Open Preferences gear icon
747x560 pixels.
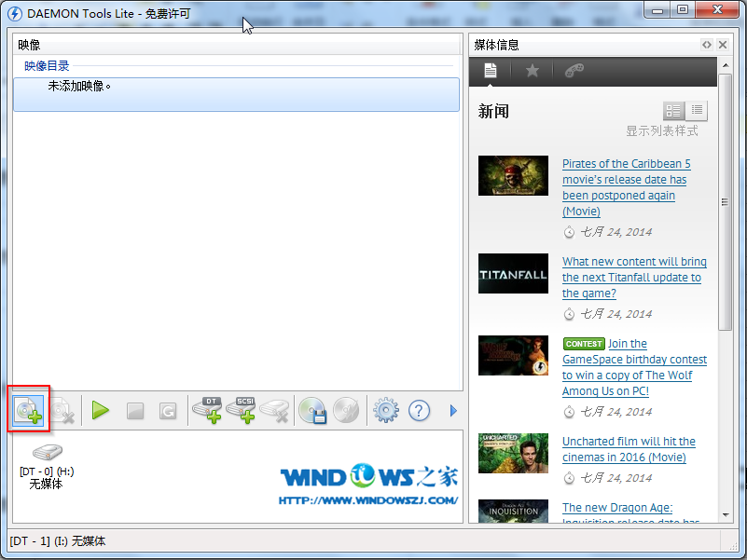386,410
